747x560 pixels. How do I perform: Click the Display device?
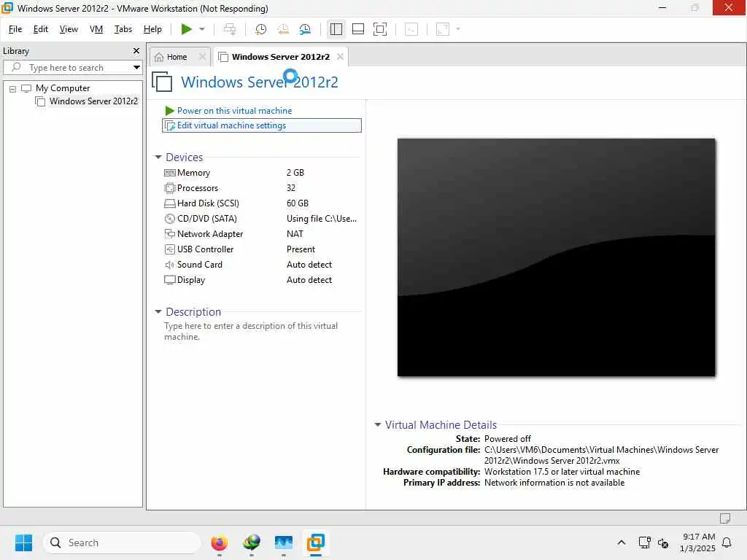pyautogui.click(x=190, y=279)
